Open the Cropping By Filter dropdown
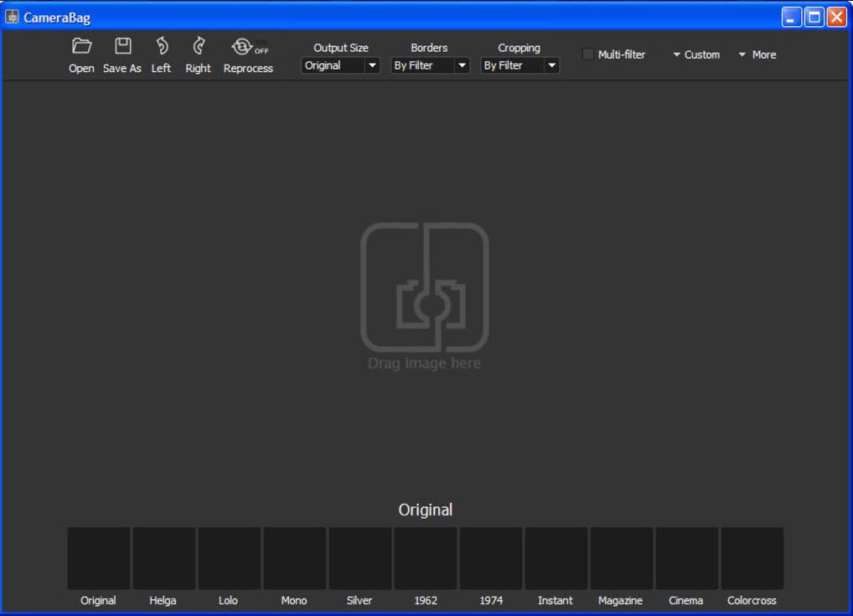 click(x=520, y=65)
